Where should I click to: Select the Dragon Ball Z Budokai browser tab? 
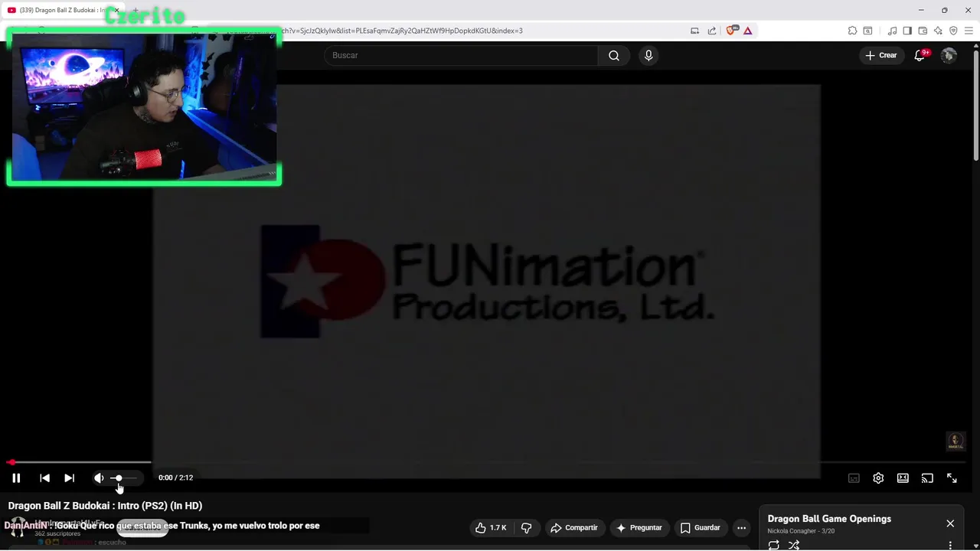[64, 10]
